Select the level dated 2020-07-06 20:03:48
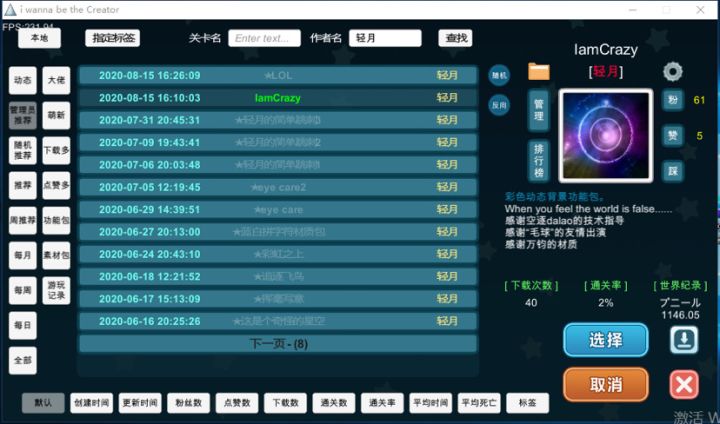The width and height of the screenshot is (720, 424). (278, 165)
